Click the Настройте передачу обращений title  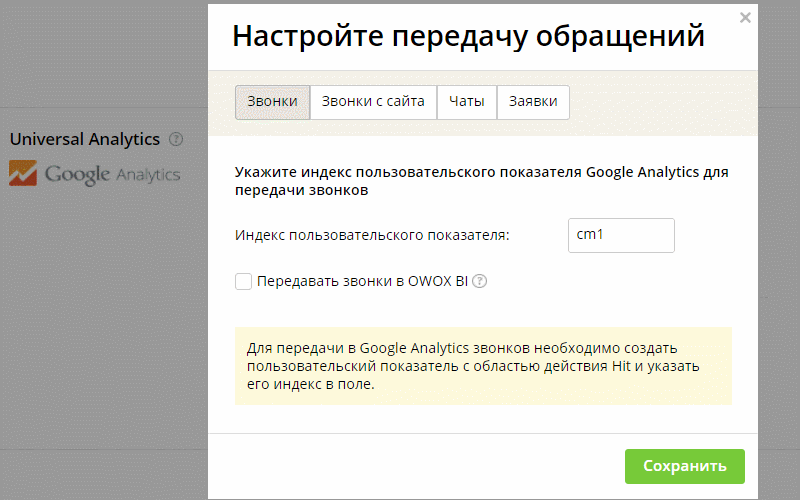pos(468,36)
